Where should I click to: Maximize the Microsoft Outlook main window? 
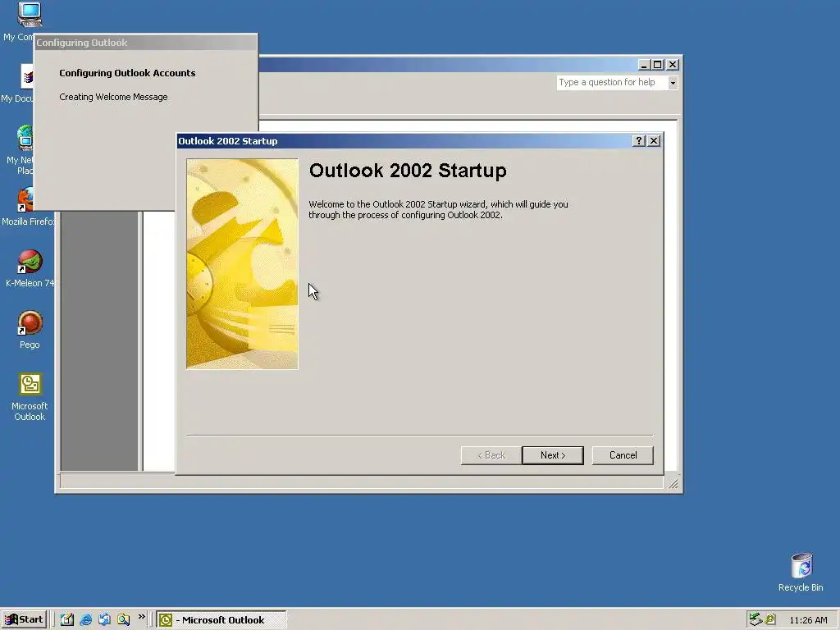(x=658, y=65)
